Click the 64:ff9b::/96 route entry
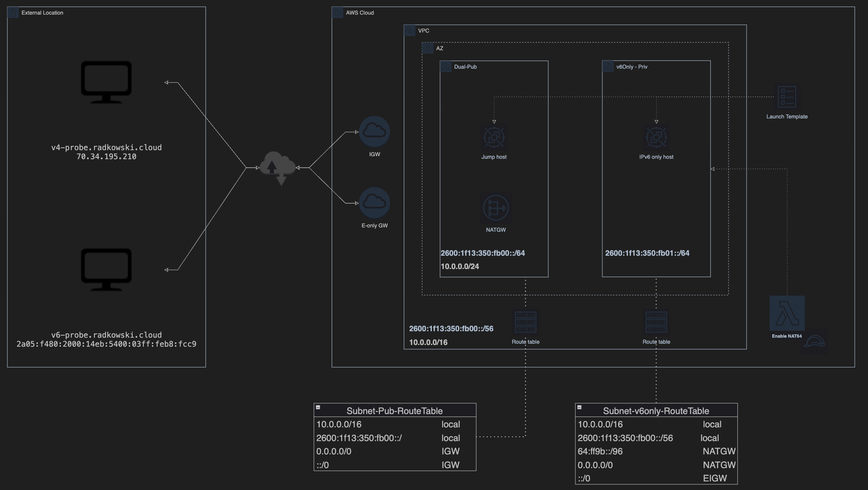The width and height of the screenshot is (868, 490). [x=600, y=451]
